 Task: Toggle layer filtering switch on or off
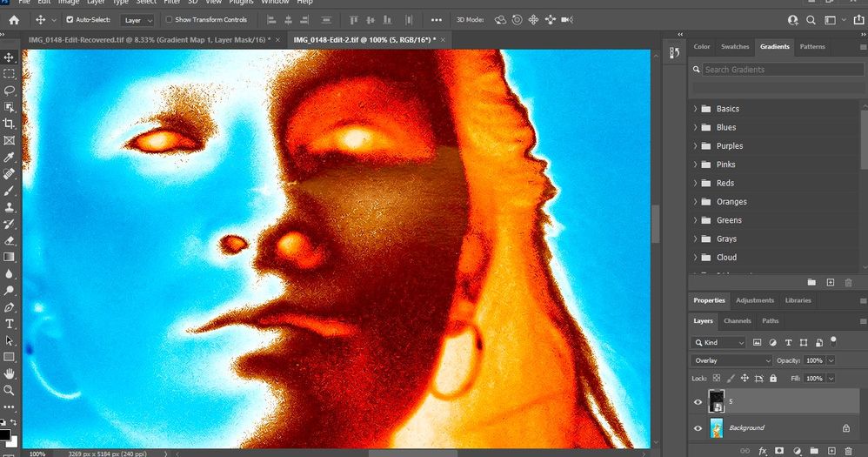coord(833,340)
